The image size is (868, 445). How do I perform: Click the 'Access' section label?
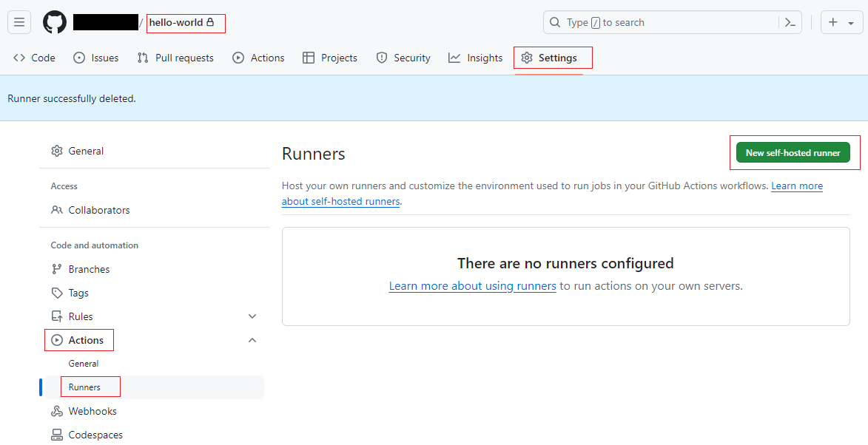tap(64, 186)
